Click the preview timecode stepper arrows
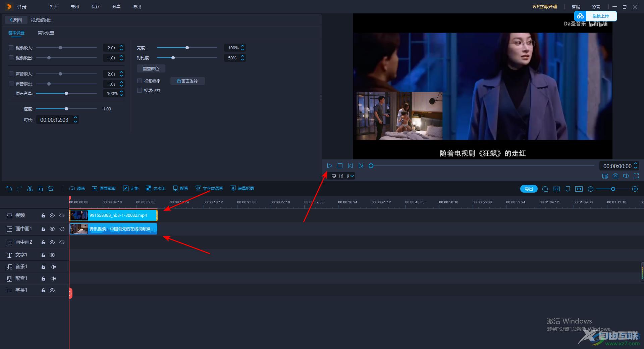644x349 pixels. tap(636, 166)
